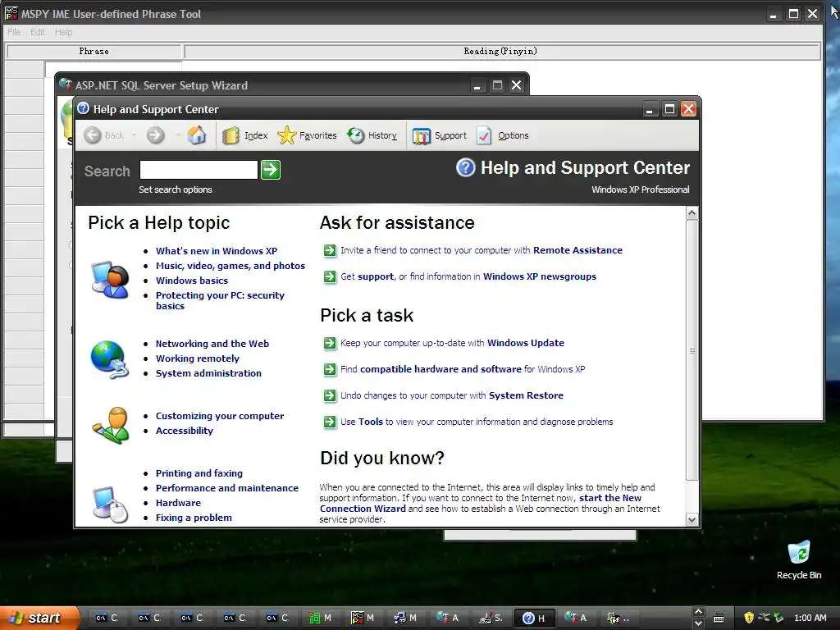
Task: Click the Recycle Bin desktop icon
Action: 799,560
